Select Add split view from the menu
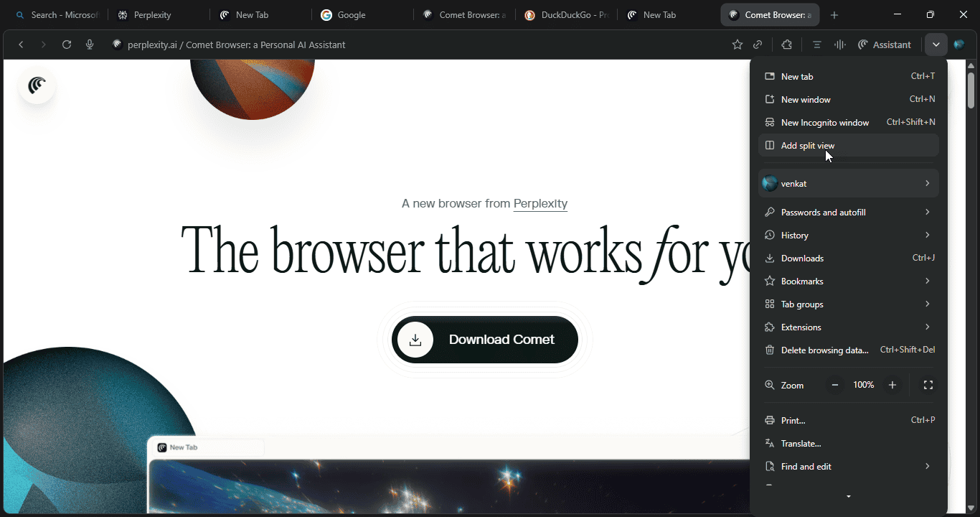Screen dimensions: 980x517 (x=808, y=145)
